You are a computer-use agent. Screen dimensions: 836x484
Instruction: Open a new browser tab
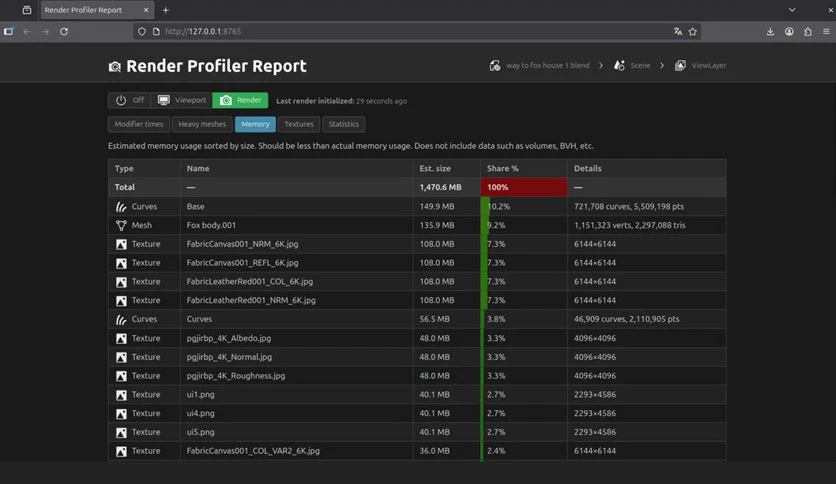tap(166, 10)
